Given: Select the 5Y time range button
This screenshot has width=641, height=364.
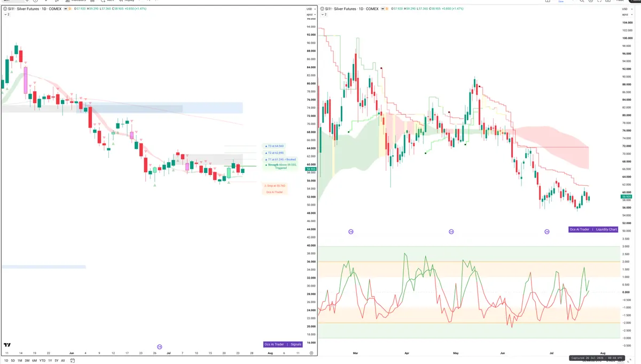Looking at the screenshot, I should [x=56, y=361].
